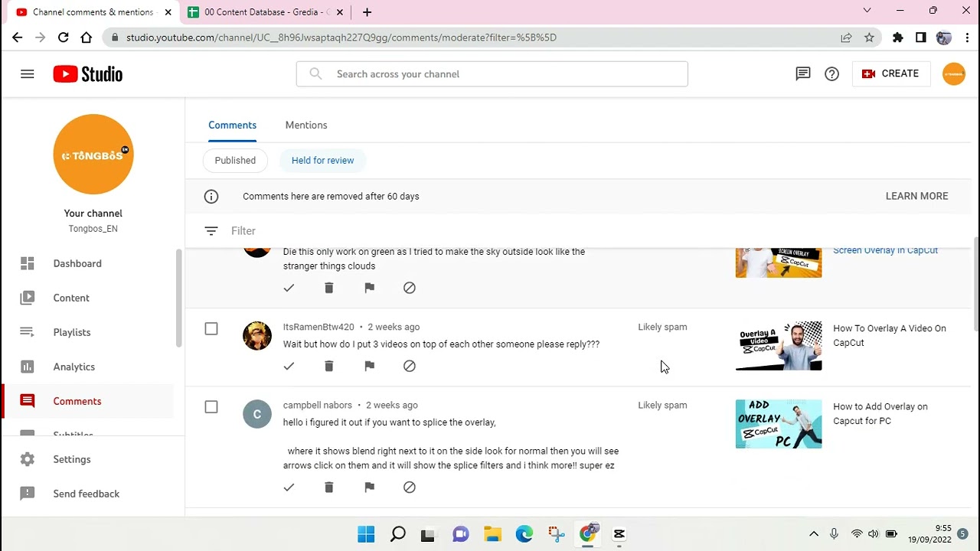Viewport: 980px width, 551px height.
Task: Open How To Overlay A Video On CapCut thumbnail
Action: click(x=779, y=346)
